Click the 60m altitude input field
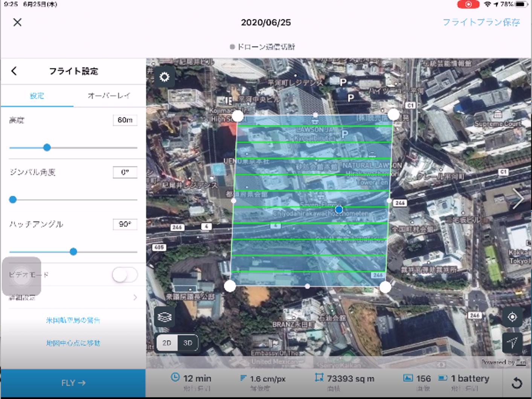Viewport: 532px width, 399px height. 125,120
